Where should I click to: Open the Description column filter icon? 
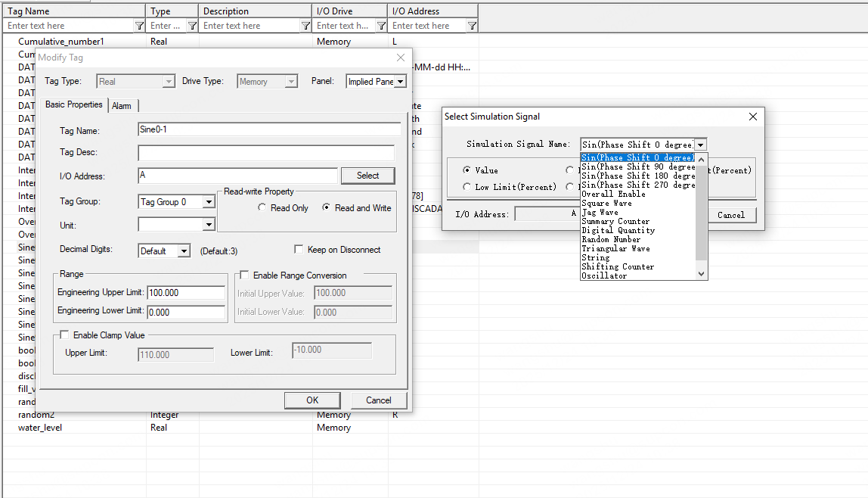pos(305,26)
